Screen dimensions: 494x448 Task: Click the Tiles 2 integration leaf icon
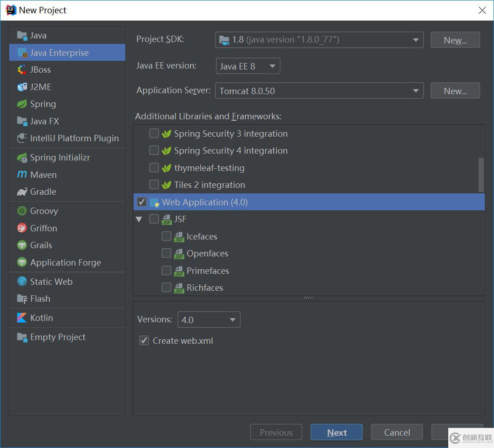[x=166, y=185]
